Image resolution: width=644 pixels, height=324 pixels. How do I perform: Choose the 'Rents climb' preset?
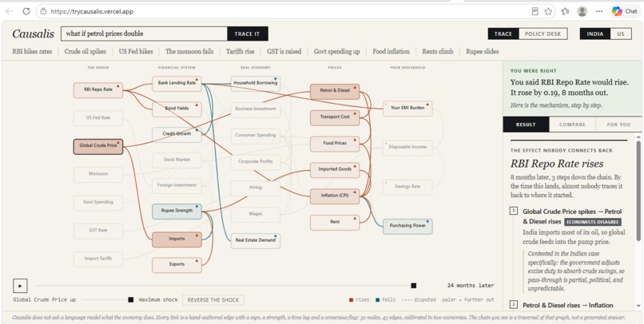click(x=438, y=51)
